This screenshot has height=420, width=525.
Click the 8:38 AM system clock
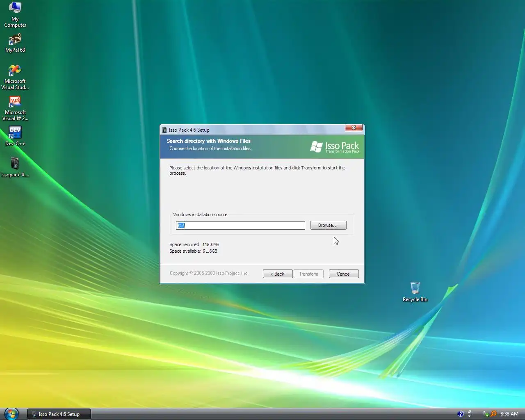509,414
